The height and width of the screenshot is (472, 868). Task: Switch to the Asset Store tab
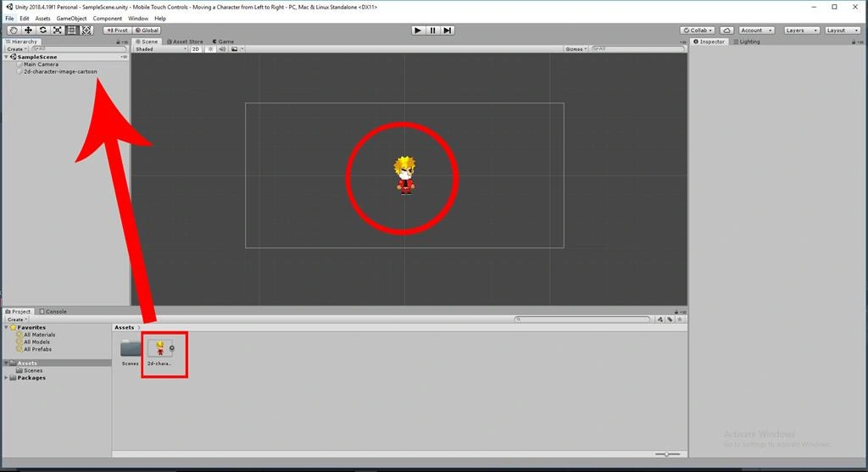point(185,42)
